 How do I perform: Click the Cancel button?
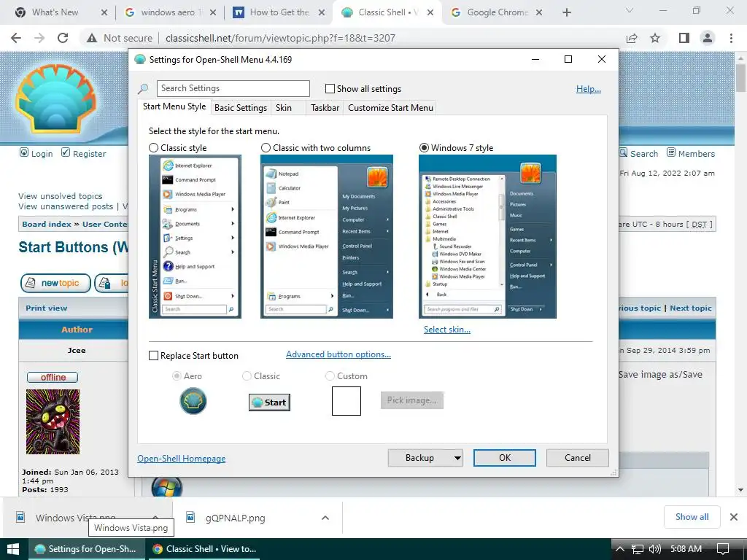coord(578,458)
